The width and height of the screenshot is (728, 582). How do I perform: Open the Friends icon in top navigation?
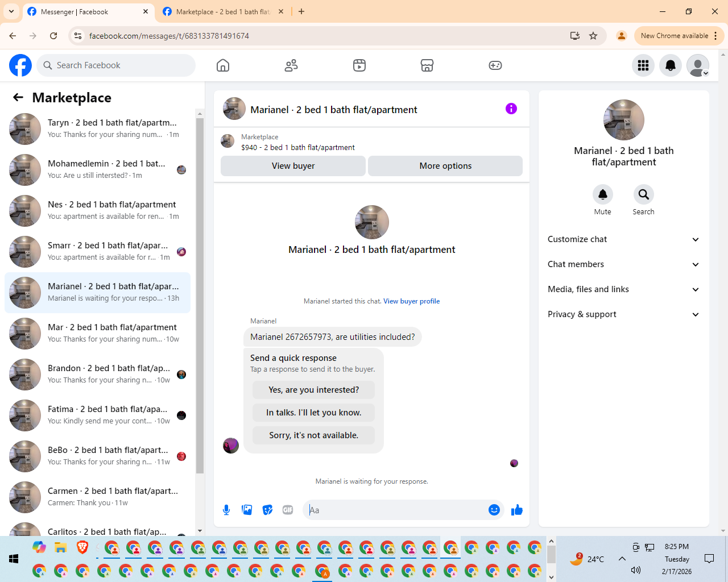pos(291,65)
